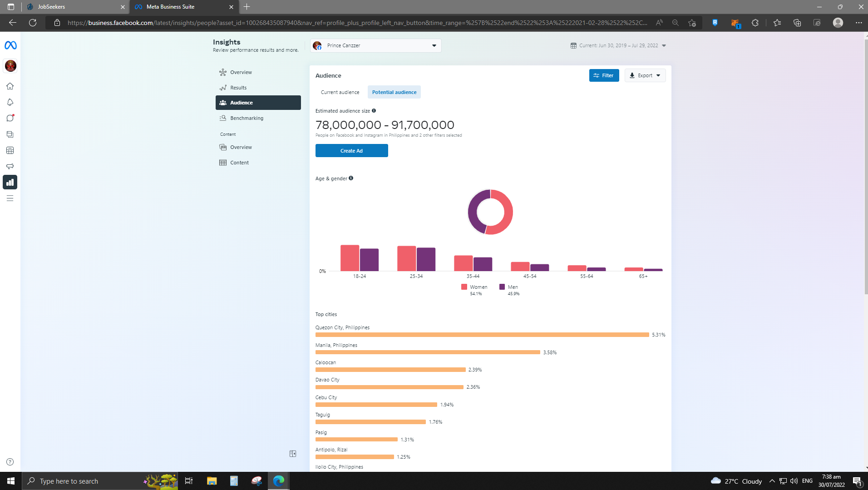Image resolution: width=868 pixels, height=490 pixels.
Task: Open the Home icon in Meta sidebar
Action: 10,86
